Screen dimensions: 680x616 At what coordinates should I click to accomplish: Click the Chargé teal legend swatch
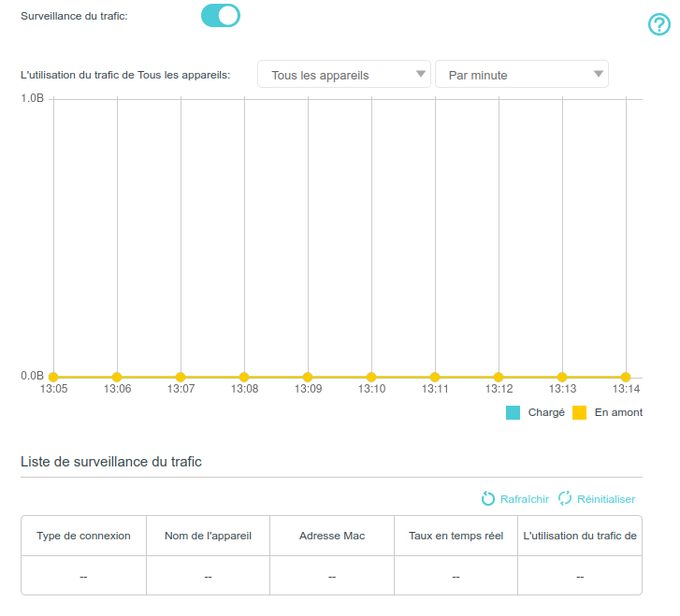tap(513, 412)
